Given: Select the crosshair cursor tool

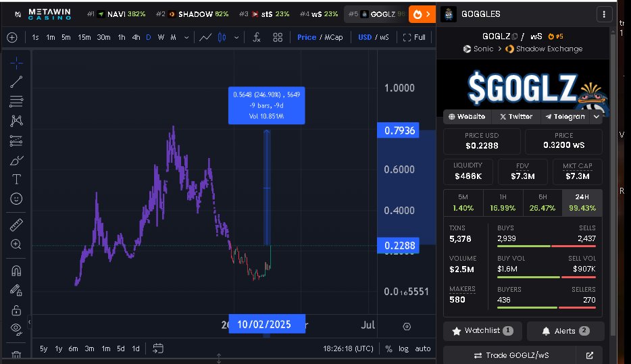Looking at the screenshot, I should coord(16,63).
